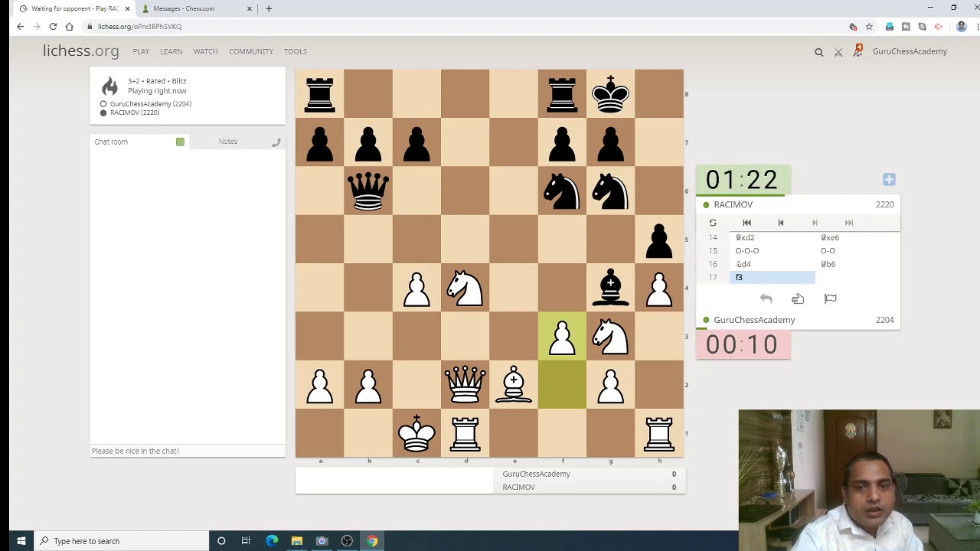Open GuruChessAcademy (2204) player link in game info

151,103
